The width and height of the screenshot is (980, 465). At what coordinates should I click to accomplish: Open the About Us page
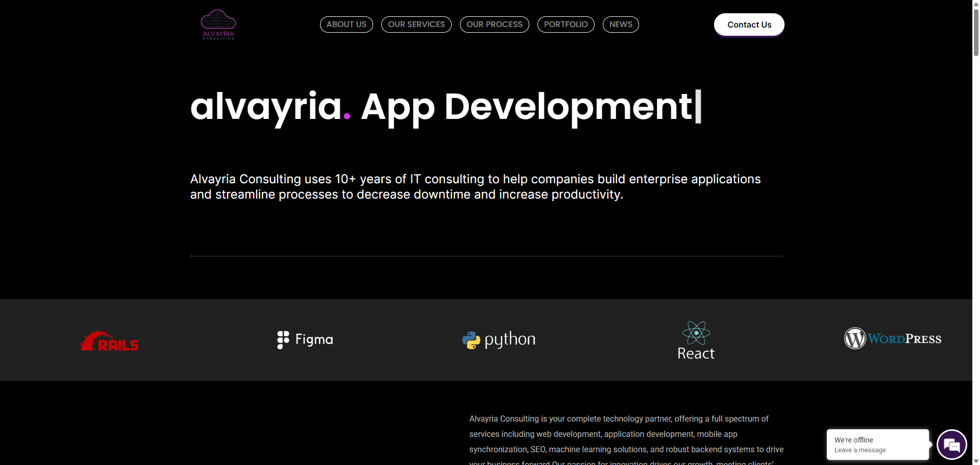point(346,25)
